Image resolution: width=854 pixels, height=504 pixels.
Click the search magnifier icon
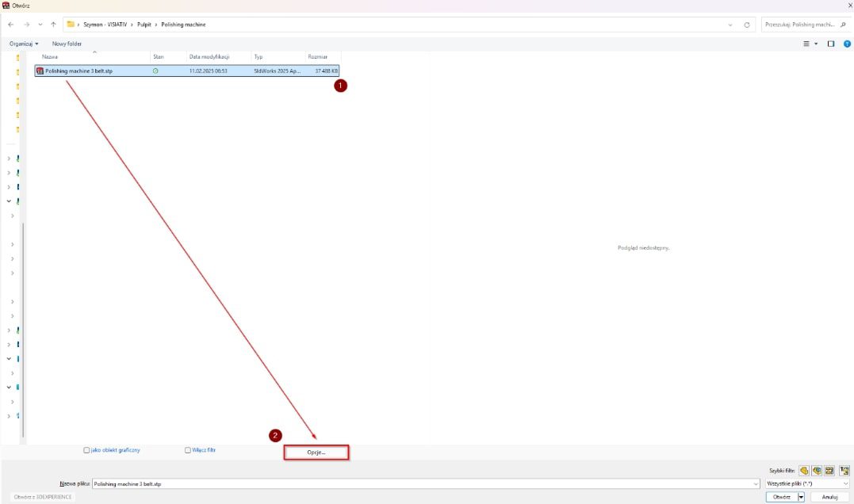click(843, 25)
